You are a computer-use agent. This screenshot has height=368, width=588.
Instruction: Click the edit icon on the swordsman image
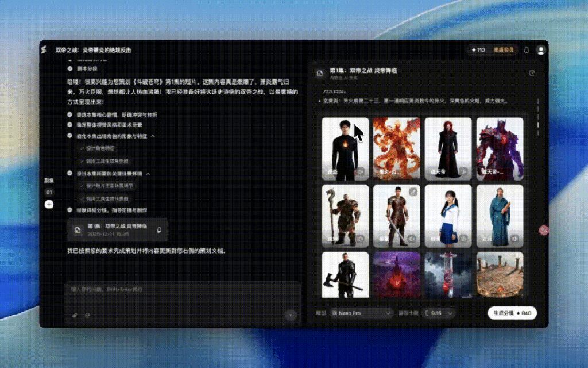click(x=413, y=191)
